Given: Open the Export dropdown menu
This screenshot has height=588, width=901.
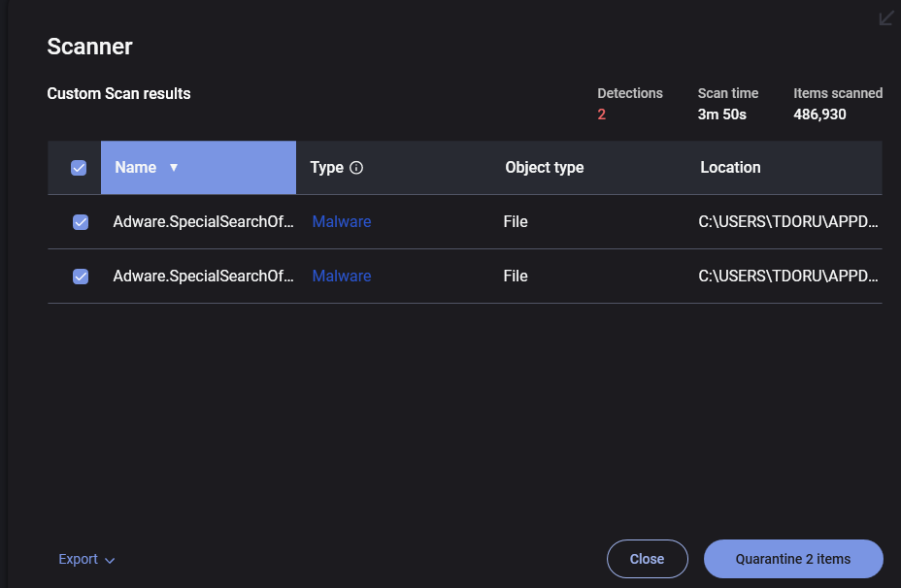Looking at the screenshot, I should [x=86, y=559].
